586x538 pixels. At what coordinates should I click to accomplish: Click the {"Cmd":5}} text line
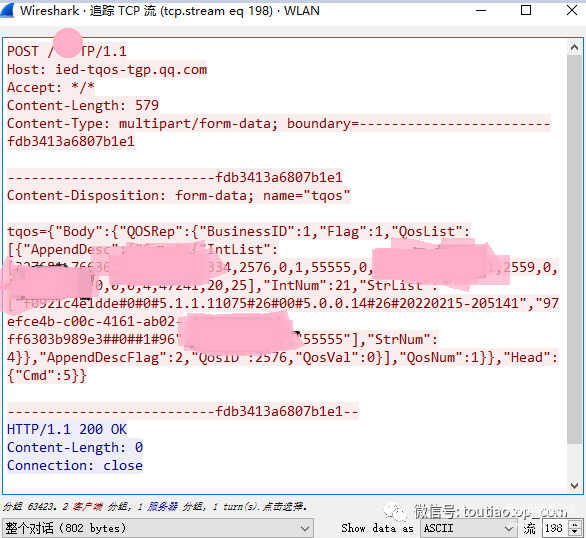click(47, 375)
